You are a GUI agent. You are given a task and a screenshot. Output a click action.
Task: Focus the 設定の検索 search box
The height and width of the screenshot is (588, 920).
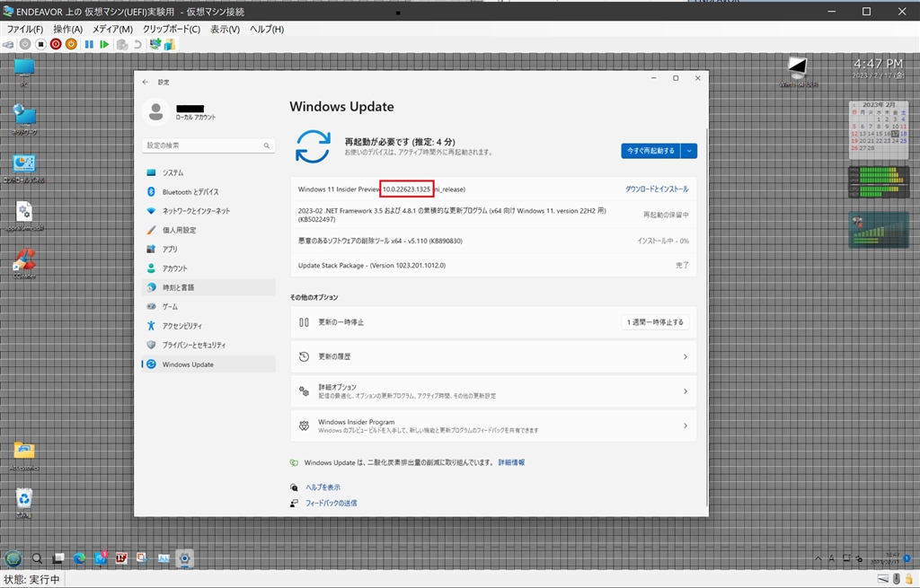[x=208, y=145]
